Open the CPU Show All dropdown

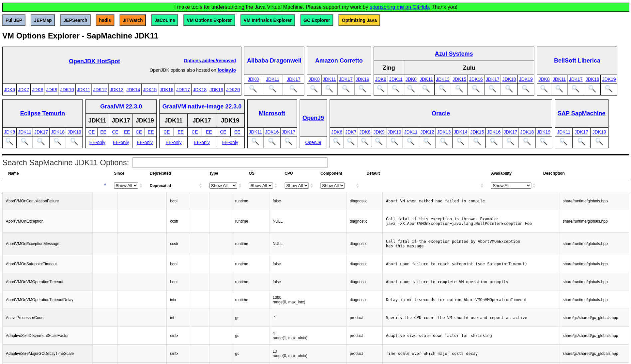pyautogui.click(x=297, y=186)
